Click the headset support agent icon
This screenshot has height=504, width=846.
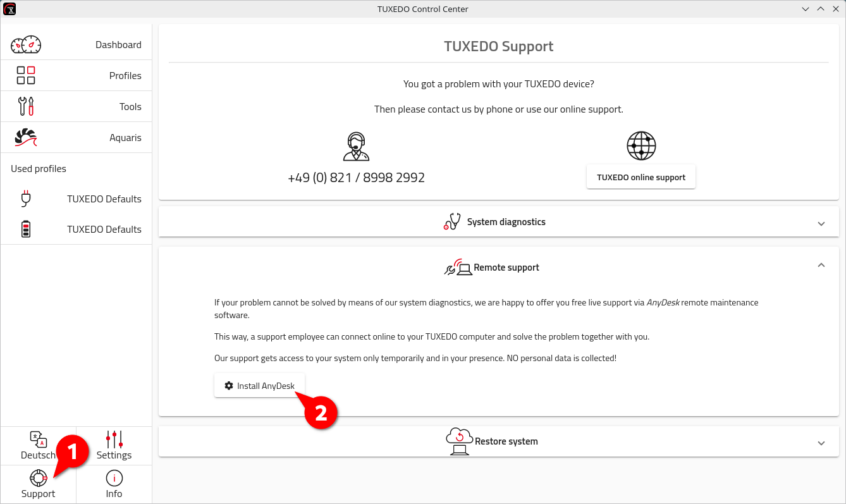[x=356, y=147]
